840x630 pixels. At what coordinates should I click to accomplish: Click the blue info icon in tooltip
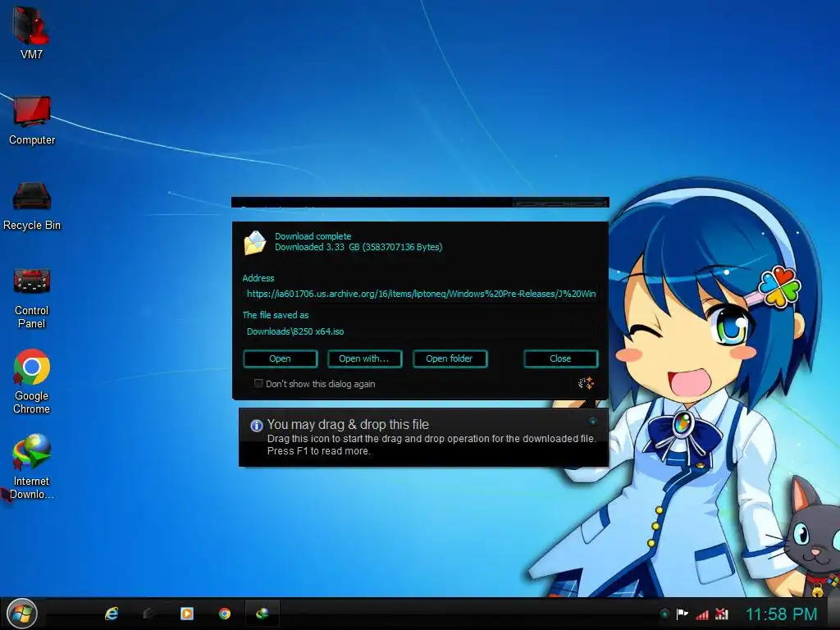(257, 426)
